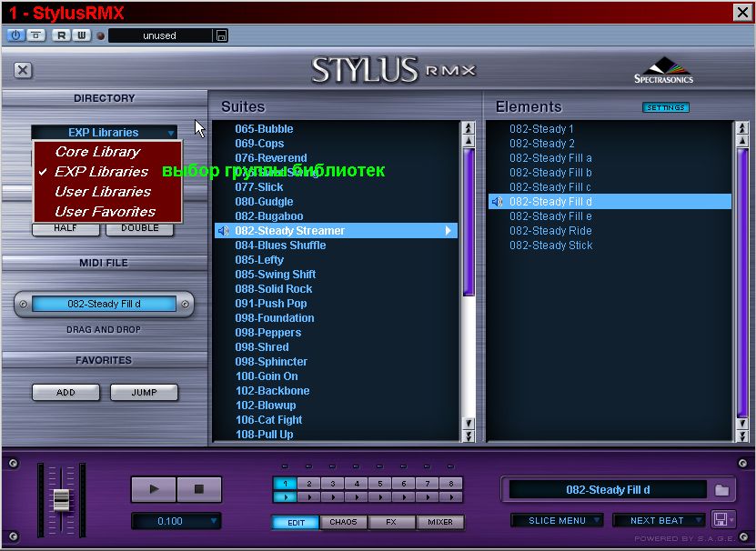Click Suites scrollbar jump-to-top arrow

pos(469,127)
